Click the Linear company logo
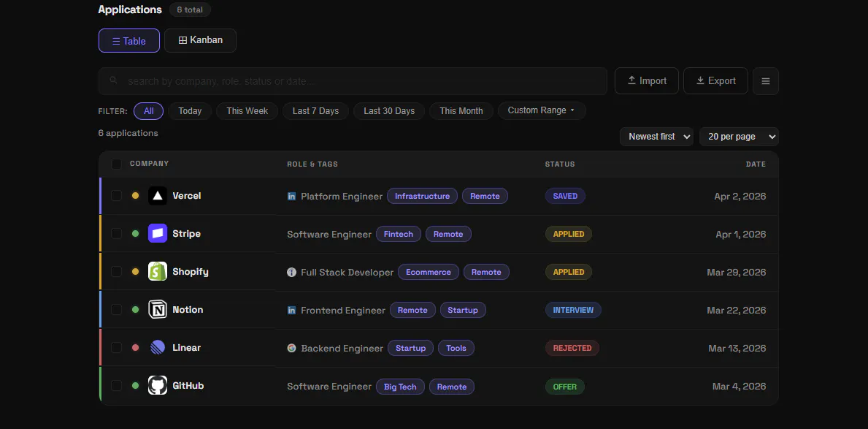868x429 pixels. (x=158, y=348)
